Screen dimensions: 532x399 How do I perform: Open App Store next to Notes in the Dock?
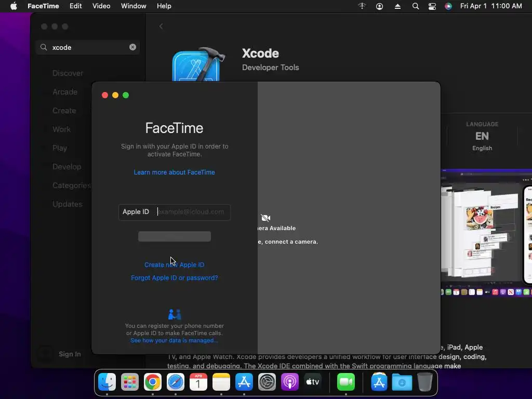[x=244, y=382]
